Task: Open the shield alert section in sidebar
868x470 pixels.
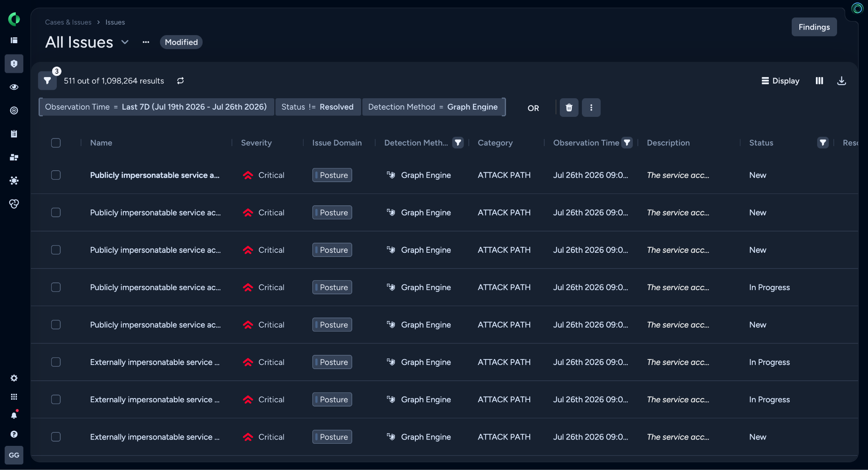Action: pyautogui.click(x=14, y=64)
